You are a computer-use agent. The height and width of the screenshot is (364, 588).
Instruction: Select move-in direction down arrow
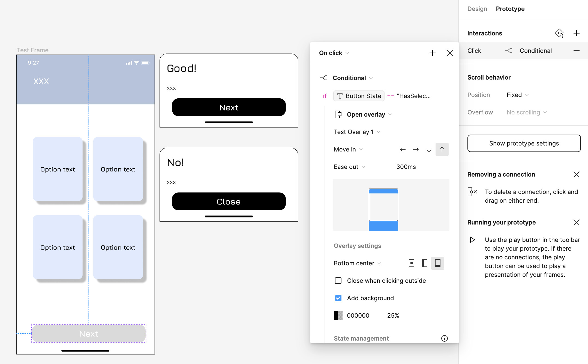pos(429,149)
